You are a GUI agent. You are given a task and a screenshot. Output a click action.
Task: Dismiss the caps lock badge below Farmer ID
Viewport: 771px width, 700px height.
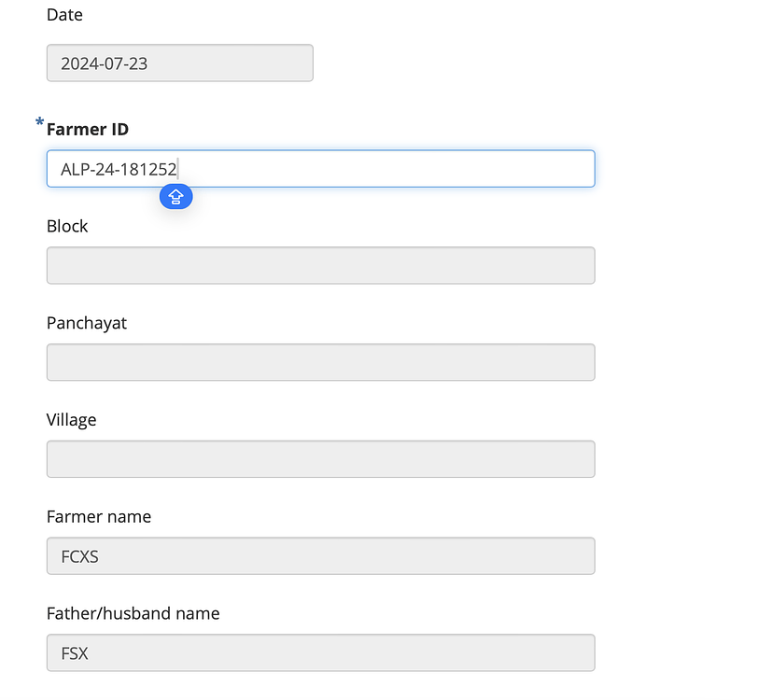coord(175,197)
